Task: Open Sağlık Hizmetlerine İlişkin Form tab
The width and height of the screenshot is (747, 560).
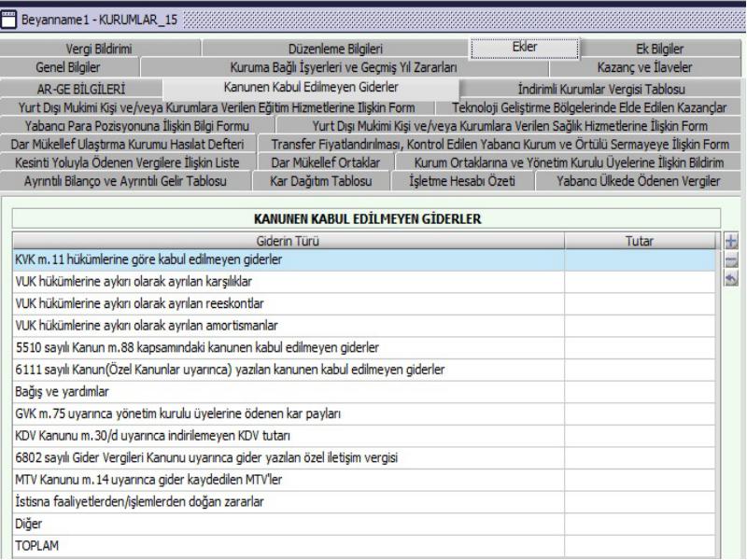Action: [x=510, y=126]
